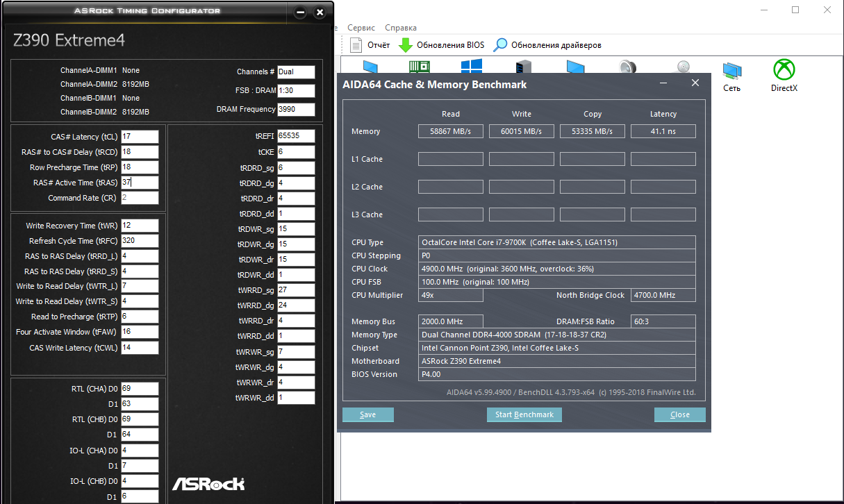Click the RTL (CHB) D0 field
The height and width of the screenshot is (504, 844).
point(140,419)
